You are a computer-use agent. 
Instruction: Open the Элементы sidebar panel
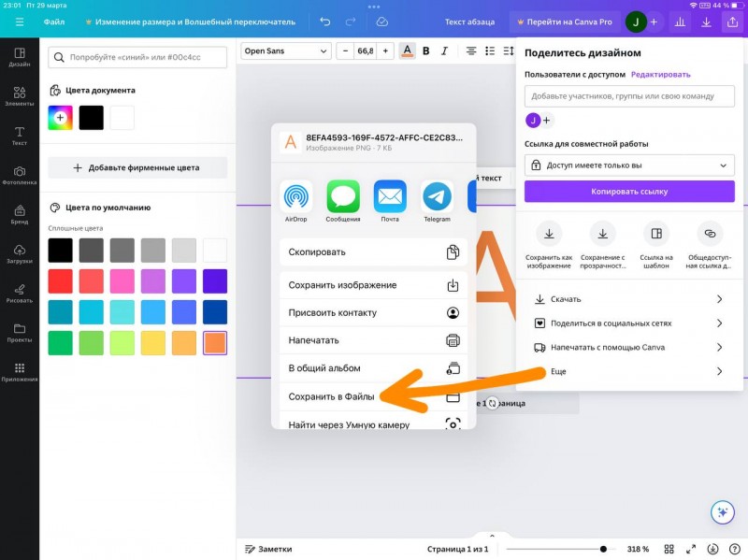coord(20,96)
